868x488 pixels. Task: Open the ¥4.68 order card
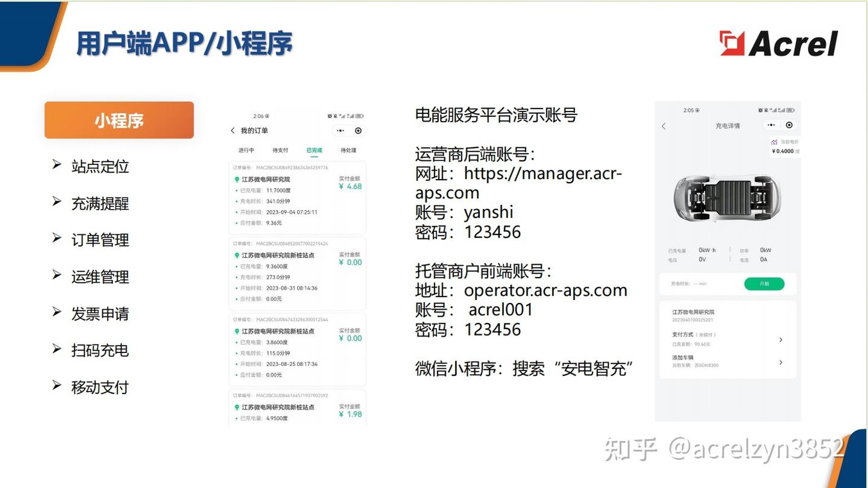point(298,198)
